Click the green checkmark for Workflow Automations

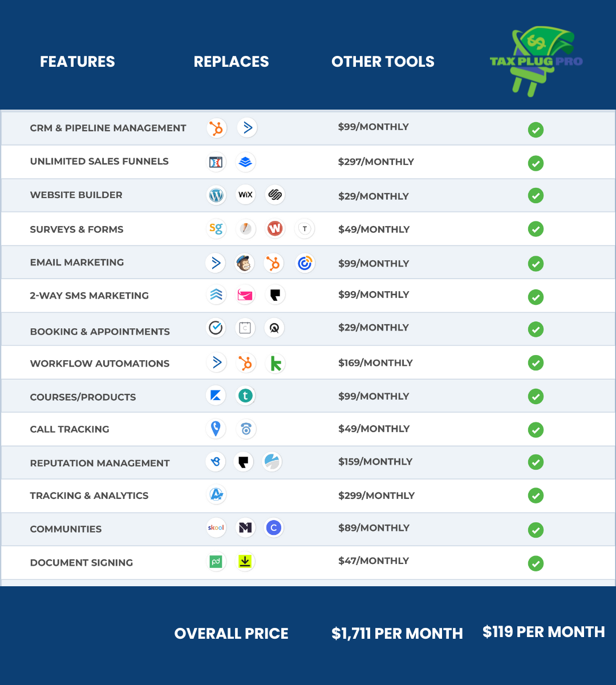(x=536, y=363)
